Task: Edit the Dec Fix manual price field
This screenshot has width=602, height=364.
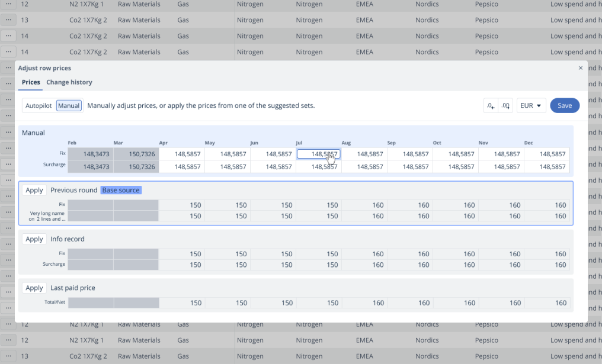Action: (x=546, y=154)
